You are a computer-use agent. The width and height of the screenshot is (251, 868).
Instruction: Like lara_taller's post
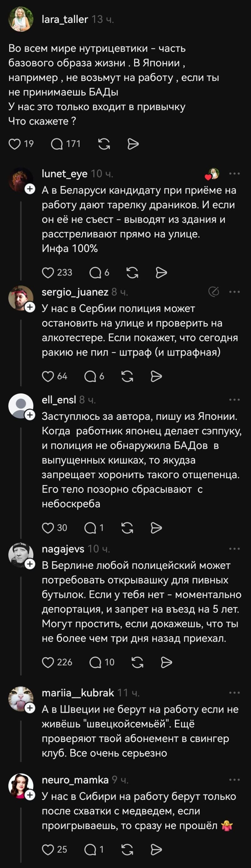click(14, 144)
